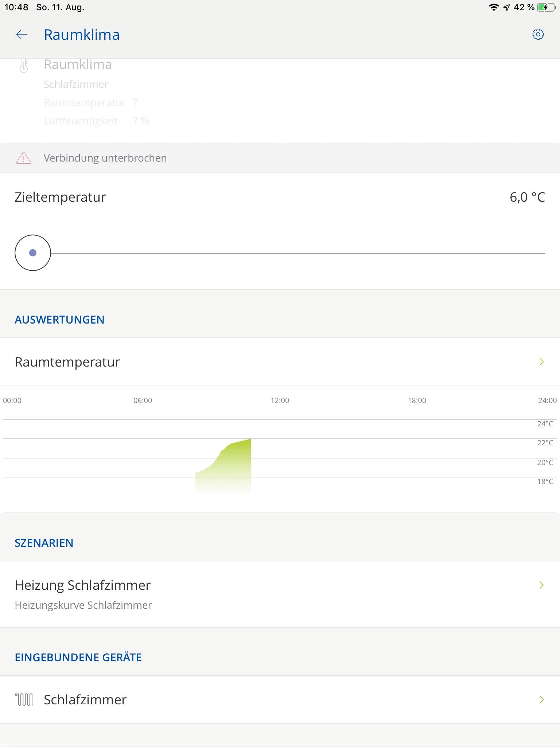Tap the Verbindung unterbrochen message
Screen dimensions: 560x747
point(105,158)
